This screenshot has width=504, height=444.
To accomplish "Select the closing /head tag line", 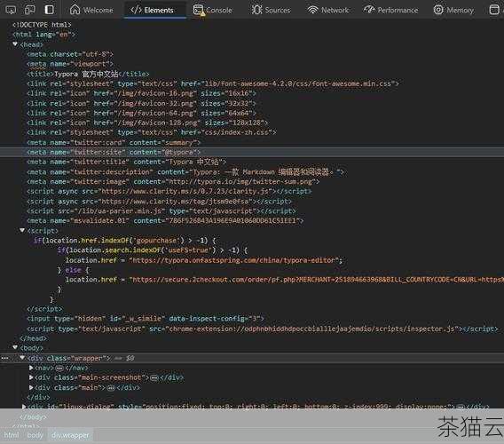I will (x=33, y=338).
